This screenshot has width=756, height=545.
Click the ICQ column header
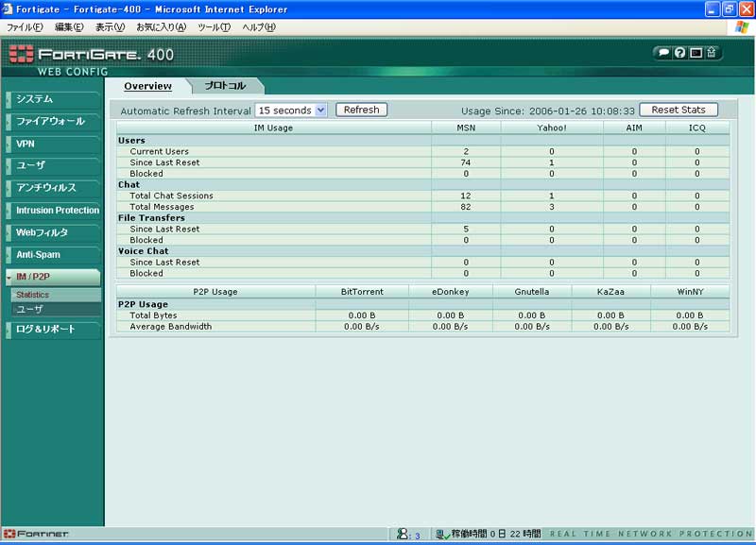pyautogui.click(x=697, y=128)
